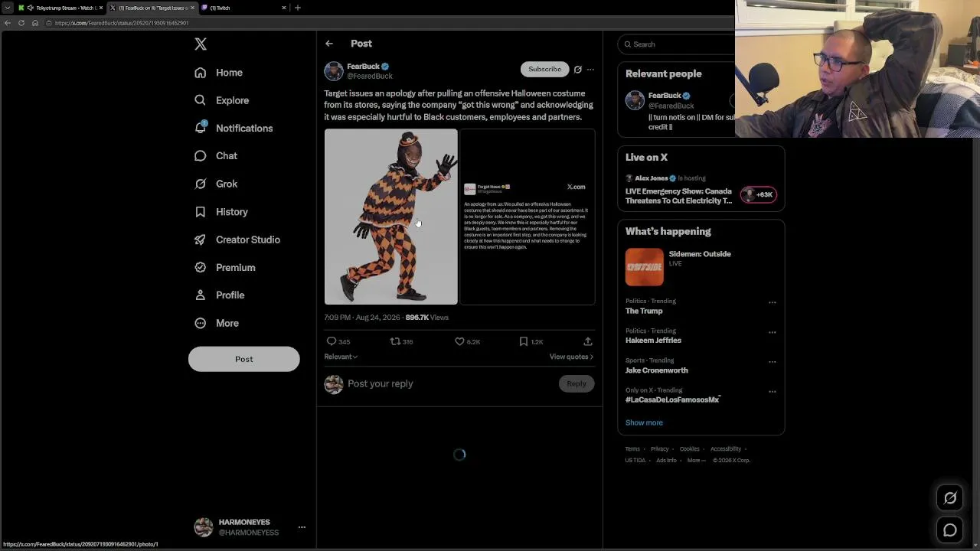Open The Trump trending topic
980x551 pixels.
(644, 311)
